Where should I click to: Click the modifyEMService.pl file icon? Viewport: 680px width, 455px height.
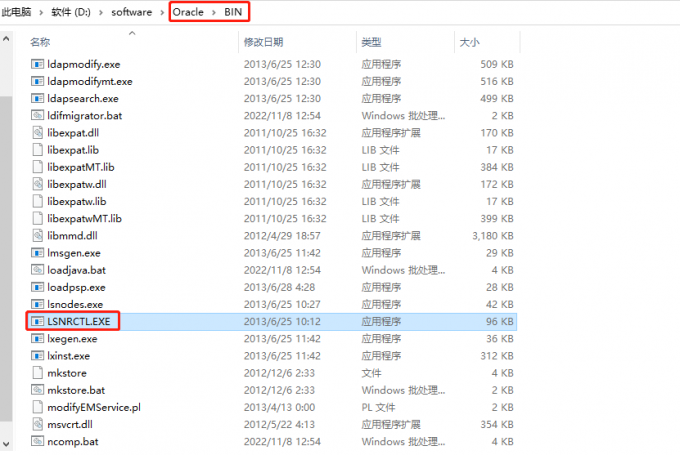[x=37, y=407]
